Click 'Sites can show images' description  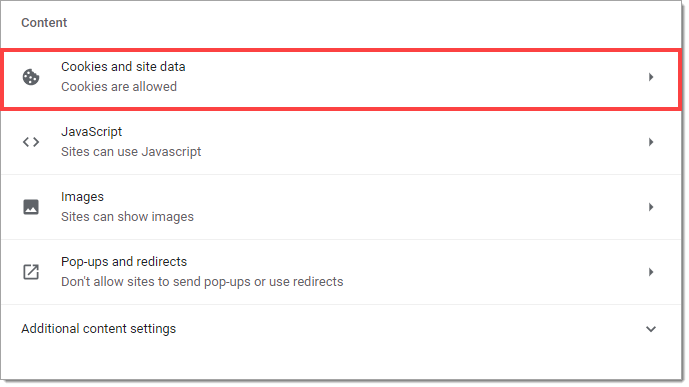click(x=127, y=217)
